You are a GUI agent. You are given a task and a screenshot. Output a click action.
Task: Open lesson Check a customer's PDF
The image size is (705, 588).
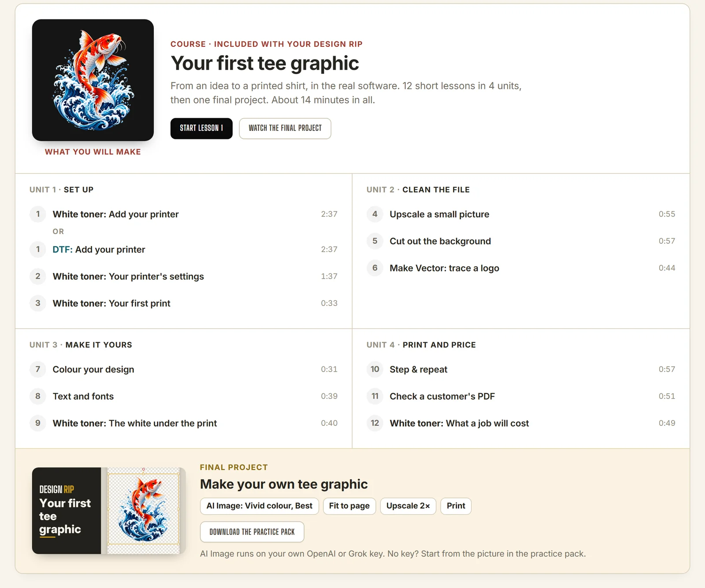tap(521, 396)
